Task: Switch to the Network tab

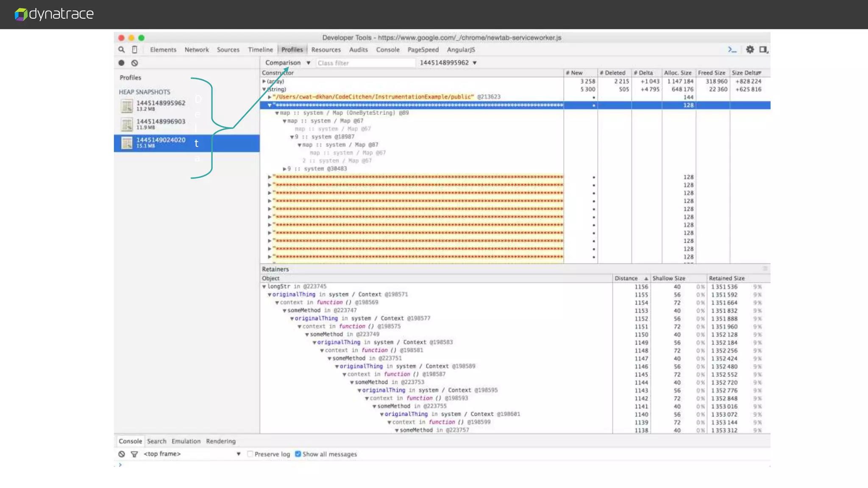Action: (x=197, y=50)
